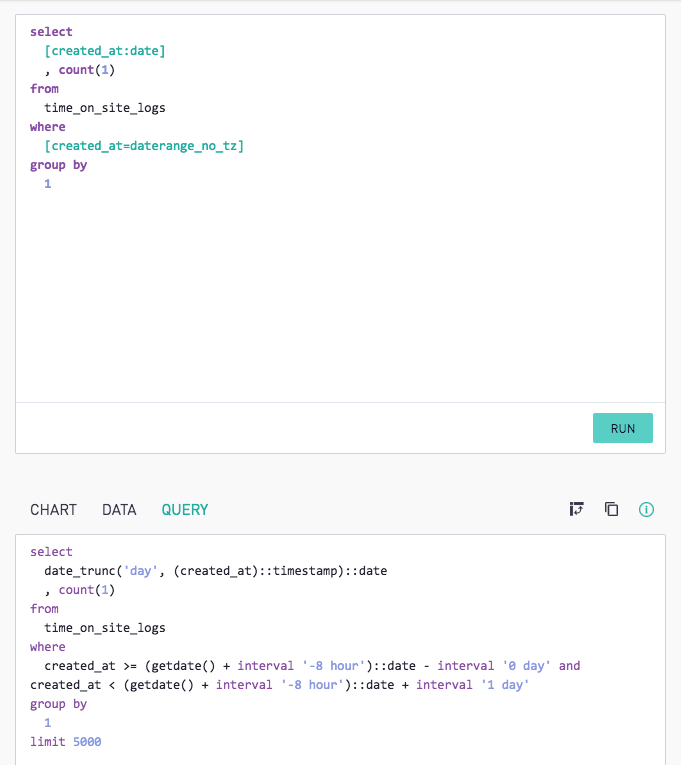Open the teal info circle icon
The height and width of the screenshot is (765, 681).
(x=646, y=509)
